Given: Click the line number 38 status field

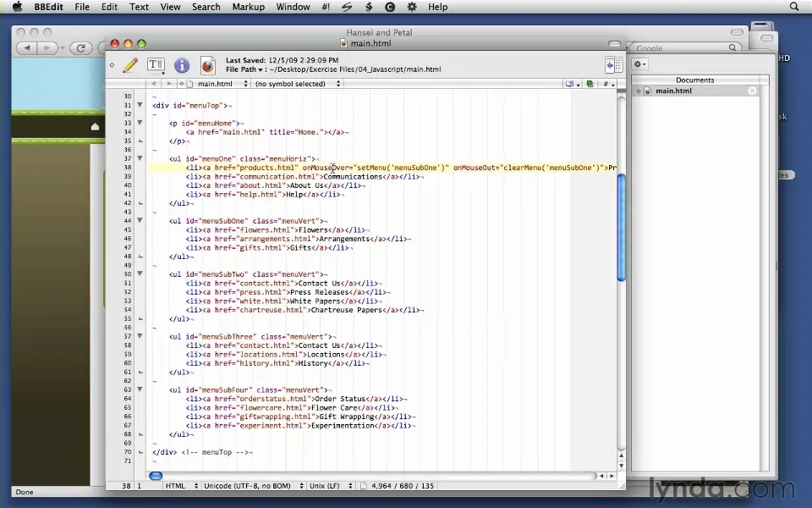Looking at the screenshot, I should (126, 486).
